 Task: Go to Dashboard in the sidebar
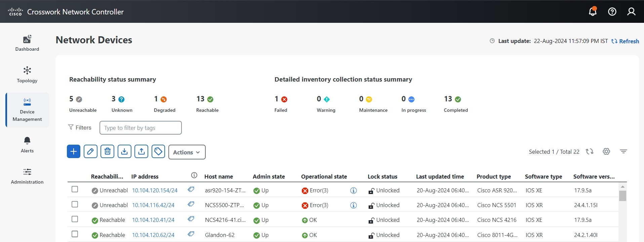click(x=27, y=43)
